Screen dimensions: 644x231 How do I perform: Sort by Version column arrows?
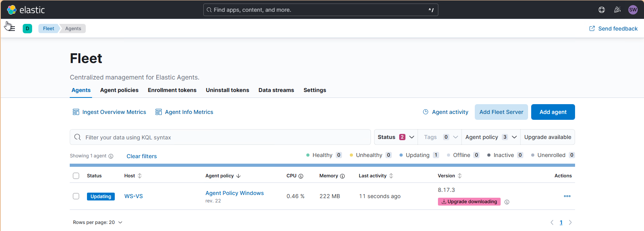(460, 176)
